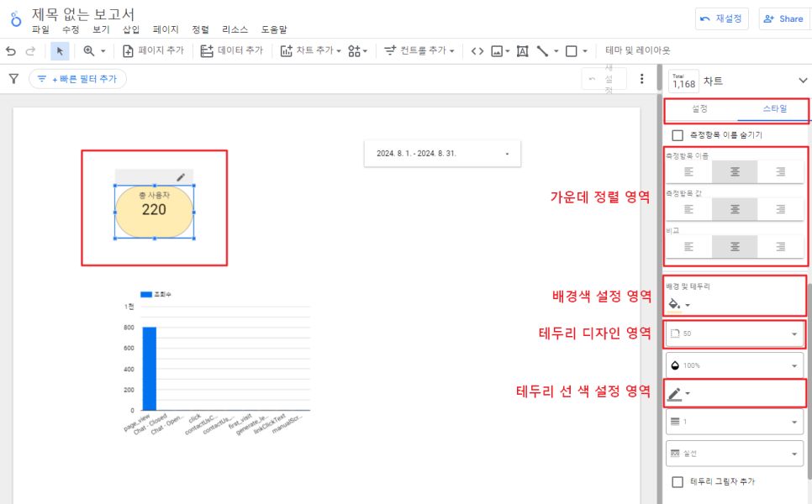Switch to the 스타일 tab
812x504 pixels.
point(775,108)
